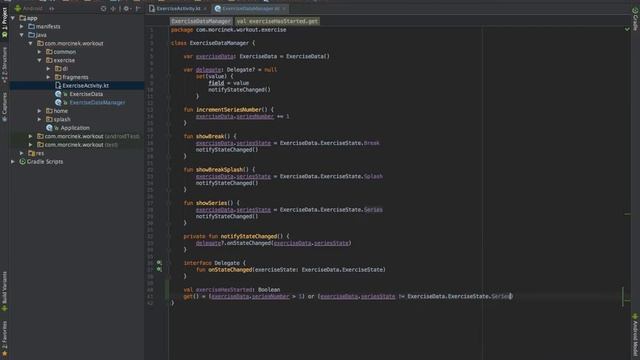Click the exerciseHasStarted property name

[224, 290]
